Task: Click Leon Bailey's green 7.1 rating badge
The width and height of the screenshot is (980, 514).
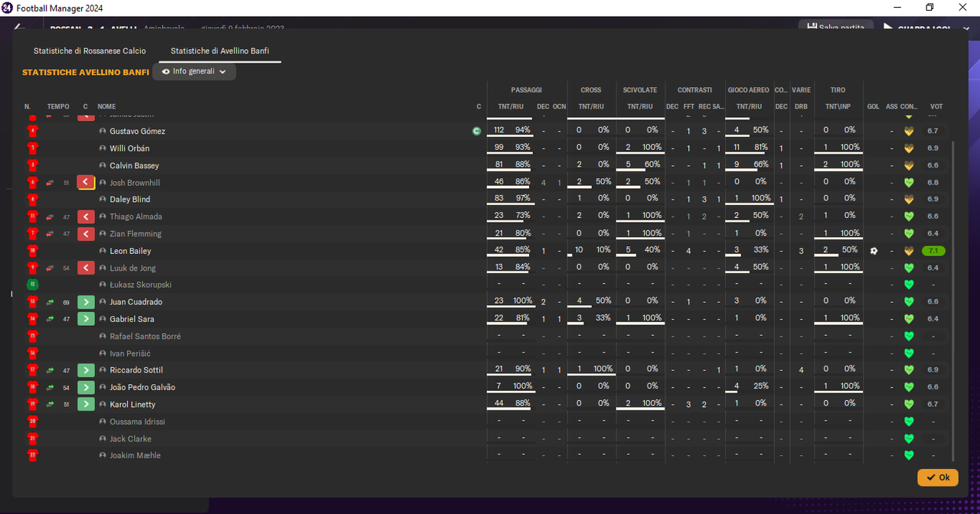Action: click(x=933, y=251)
